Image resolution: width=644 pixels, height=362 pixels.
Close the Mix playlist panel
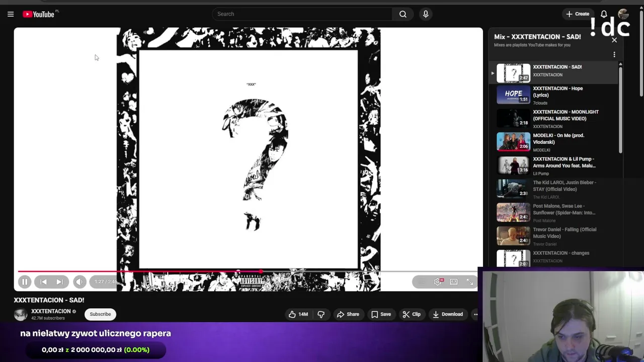click(614, 40)
